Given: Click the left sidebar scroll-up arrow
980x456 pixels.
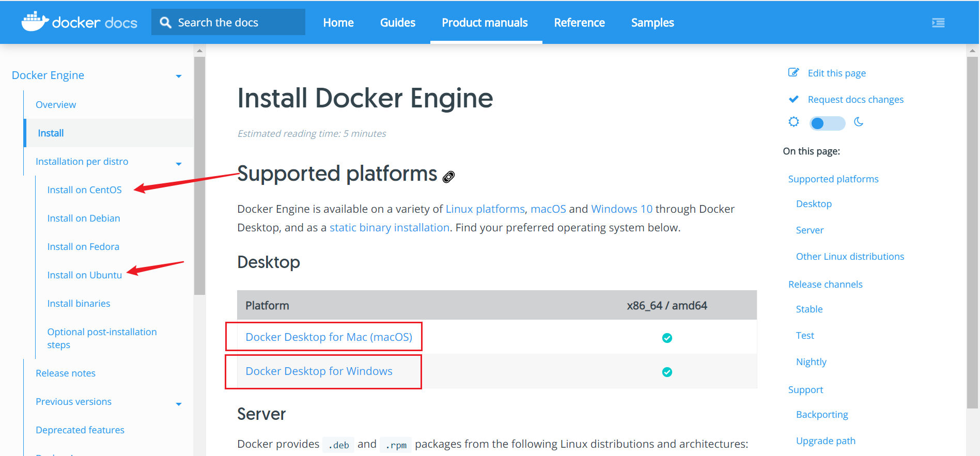Looking at the screenshot, I should click(x=199, y=51).
